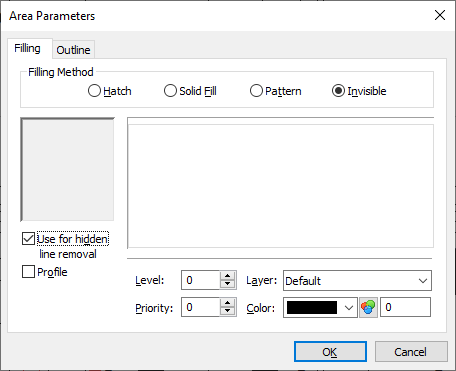Open the Color dropdown arrow
This screenshot has height=371, width=456.
pyautogui.click(x=349, y=308)
